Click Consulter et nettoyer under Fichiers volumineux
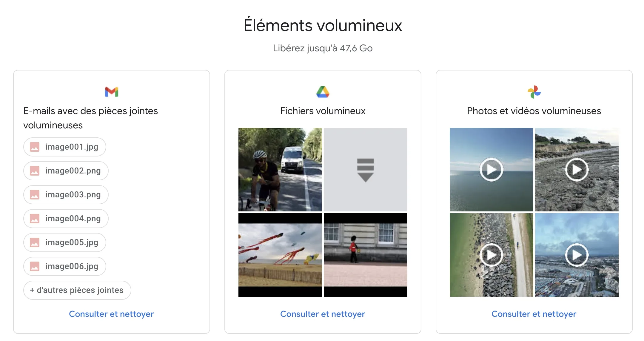This screenshot has width=644, height=341. [x=323, y=314]
